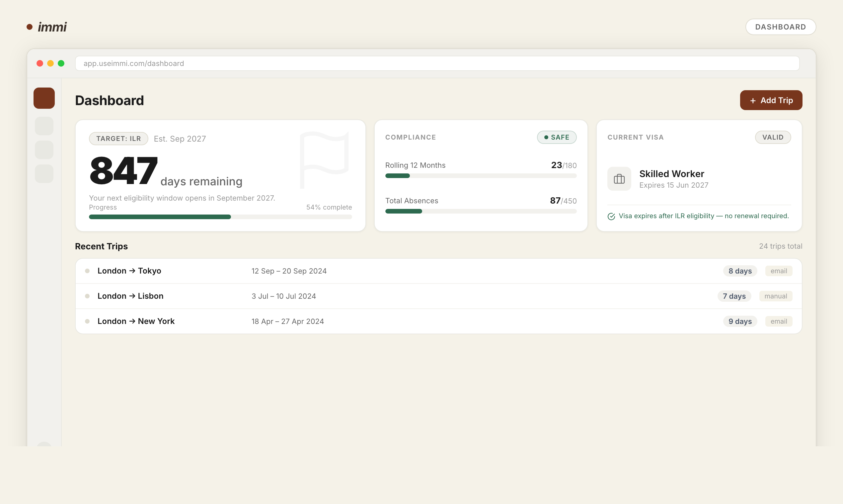This screenshot has width=843, height=504.
Task: Open the TARGET: ILR badge menu
Action: (118, 138)
